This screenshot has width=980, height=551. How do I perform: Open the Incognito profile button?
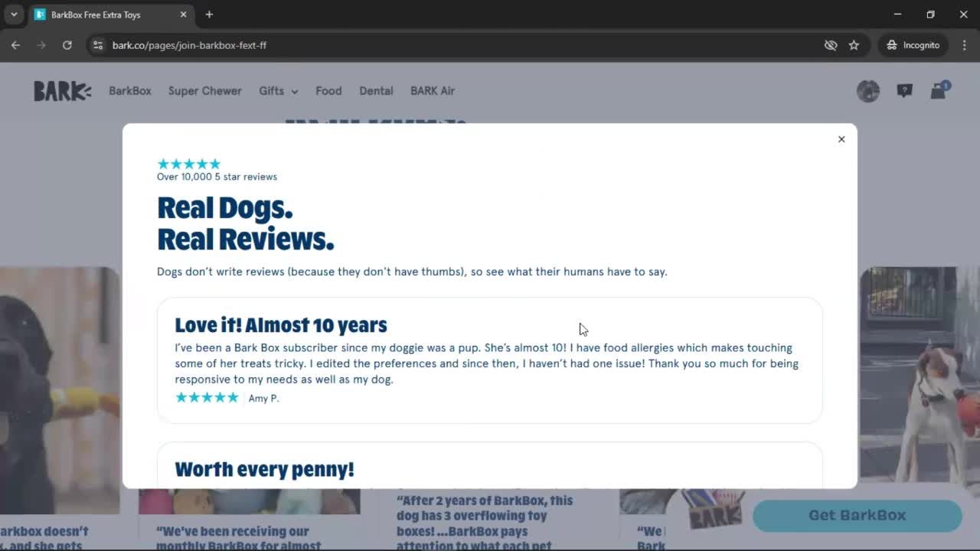(x=913, y=45)
